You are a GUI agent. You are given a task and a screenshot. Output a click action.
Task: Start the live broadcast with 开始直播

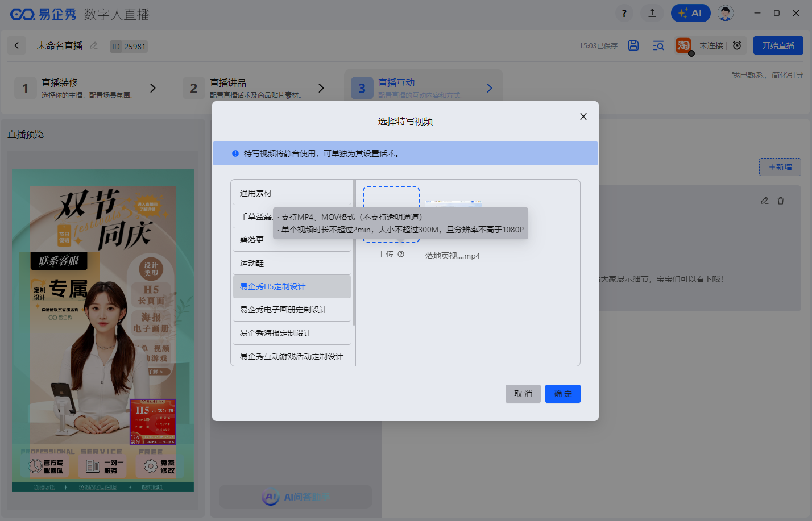778,45
